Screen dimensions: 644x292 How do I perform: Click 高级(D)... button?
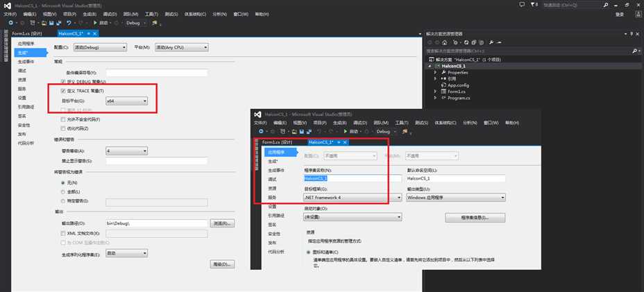(x=223, y=264)
